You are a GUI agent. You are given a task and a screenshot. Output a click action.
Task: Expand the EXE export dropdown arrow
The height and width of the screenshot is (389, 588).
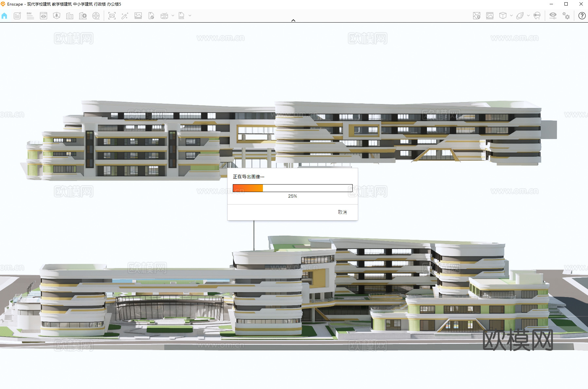pyautogui.click(x=190, y=16)
